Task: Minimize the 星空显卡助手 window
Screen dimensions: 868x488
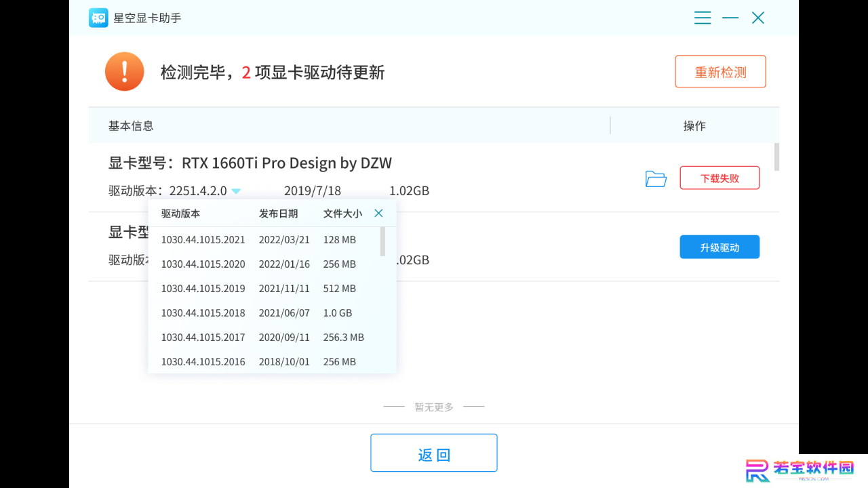Action: click(730, 18)
